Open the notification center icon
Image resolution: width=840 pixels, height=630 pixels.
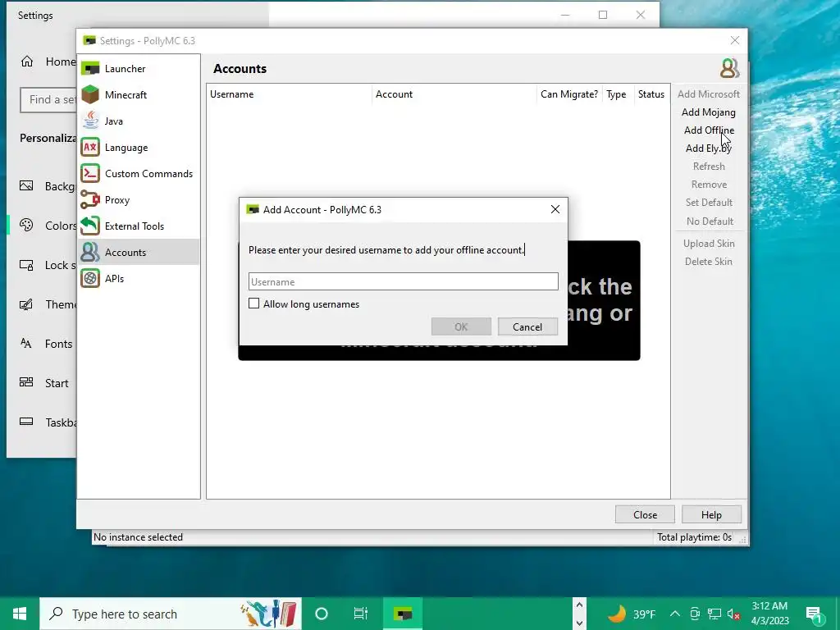pos(815,614)
